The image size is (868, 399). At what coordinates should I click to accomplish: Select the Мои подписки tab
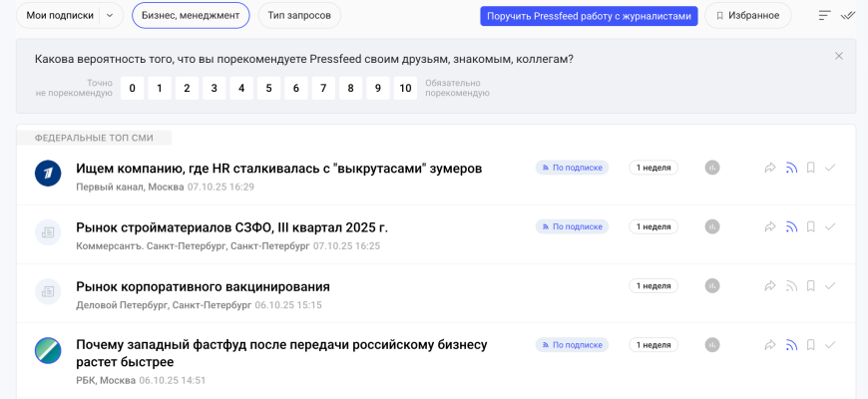click(60, 16)
